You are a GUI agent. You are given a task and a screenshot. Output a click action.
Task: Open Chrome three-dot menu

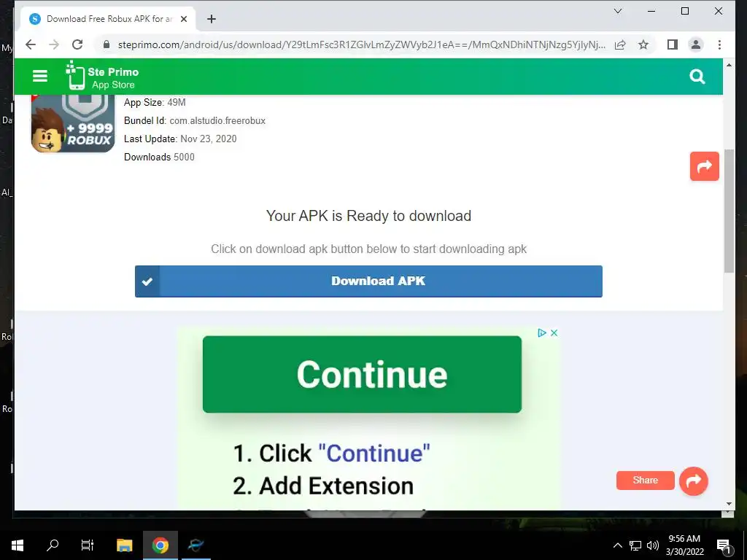tap(719, 44)
